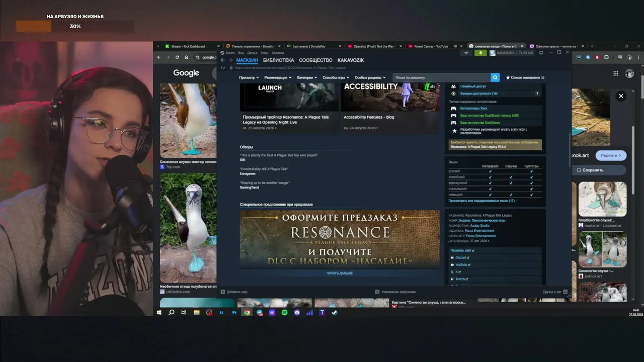Open Discord from the taskbar
Image resolution: width=644 pixels, height=362 pixels.
(x=297, y=312)
